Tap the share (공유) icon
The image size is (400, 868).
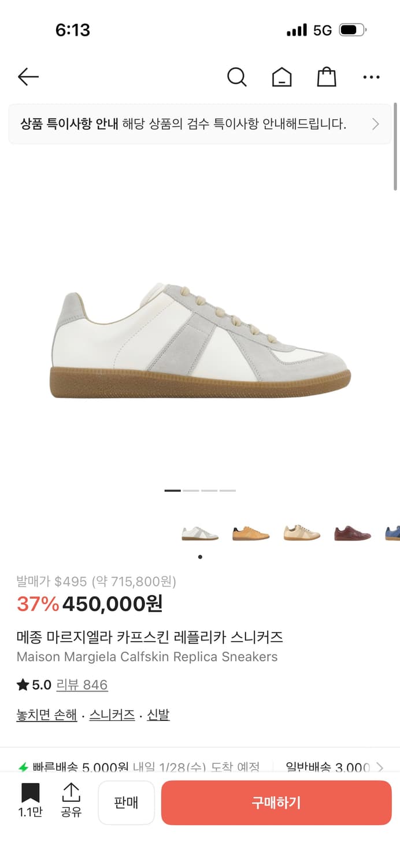coord(71,800)
